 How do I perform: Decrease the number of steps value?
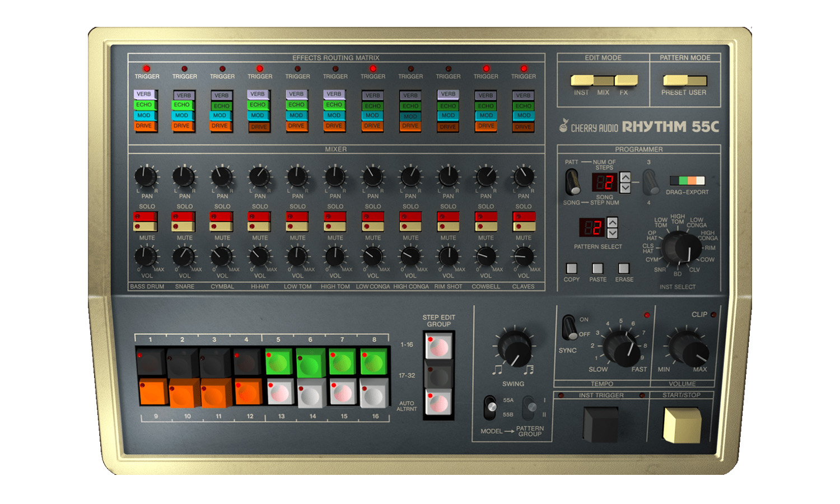pos(625,188)
